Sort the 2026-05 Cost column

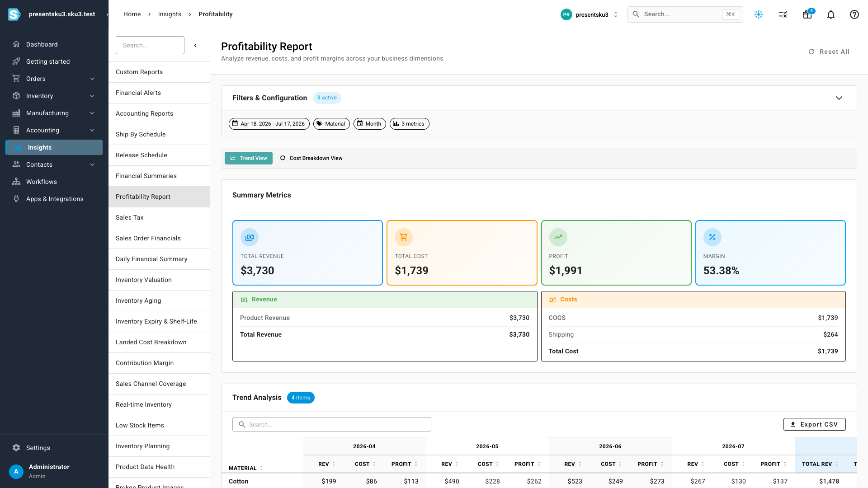point(488,464)
